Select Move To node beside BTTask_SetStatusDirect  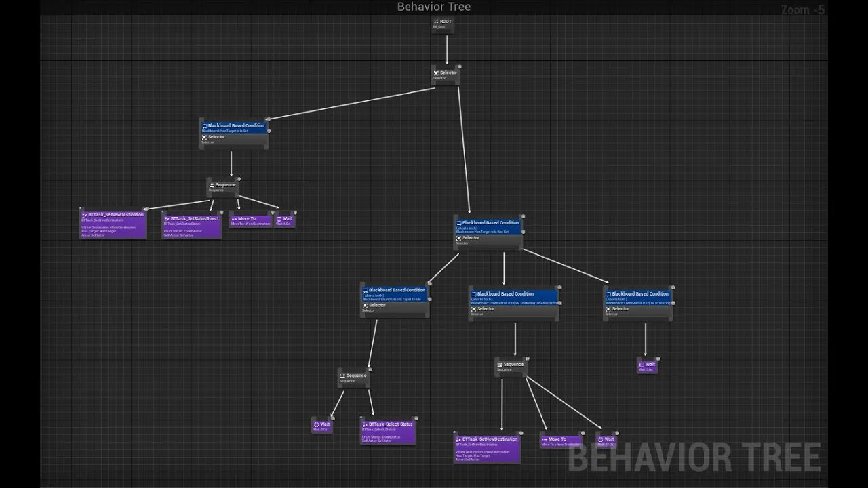tap(250, 221)
